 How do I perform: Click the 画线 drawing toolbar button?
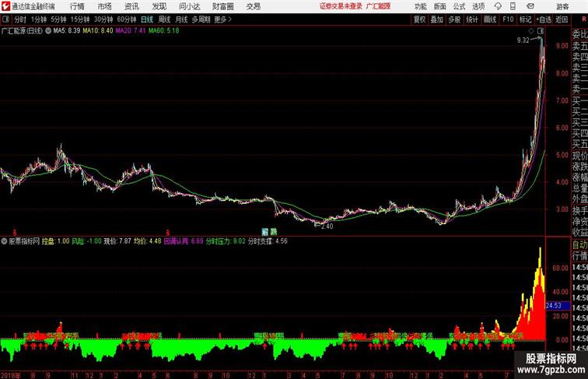pyautogui.click(x=490, y=19)
